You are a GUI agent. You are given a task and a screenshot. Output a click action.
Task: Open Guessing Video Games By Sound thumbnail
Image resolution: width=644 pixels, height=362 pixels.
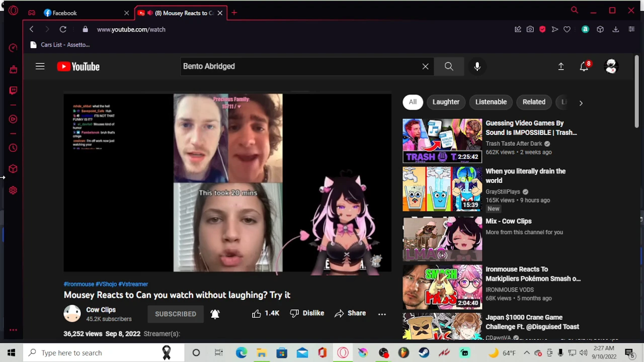point(442,141)
